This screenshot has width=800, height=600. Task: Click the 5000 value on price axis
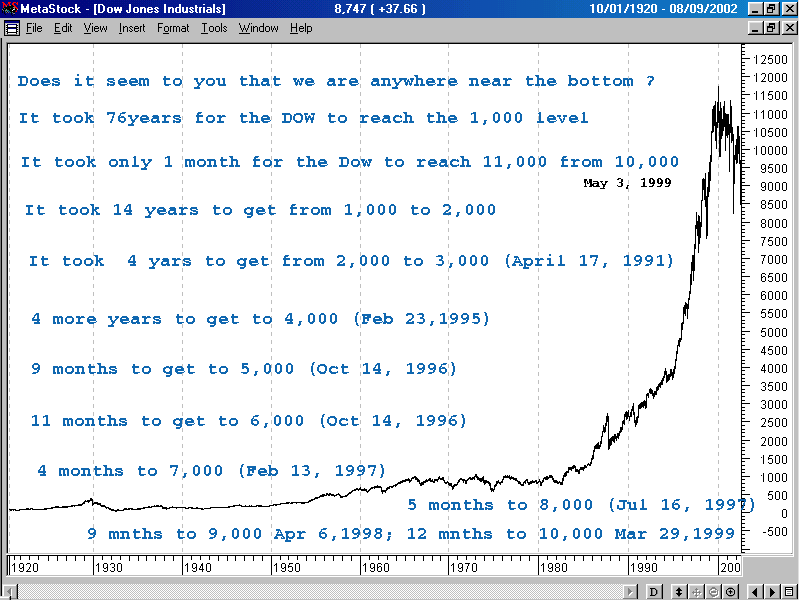(774, 332)
